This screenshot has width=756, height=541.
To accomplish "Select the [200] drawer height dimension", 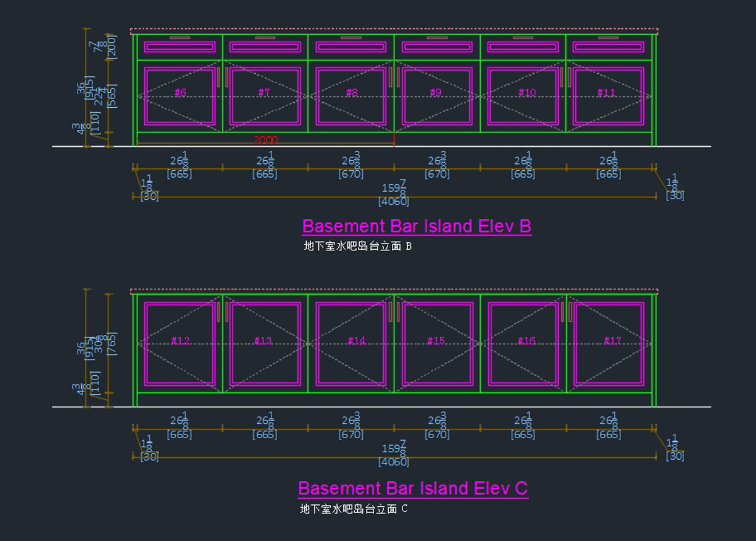I will 112,46.
